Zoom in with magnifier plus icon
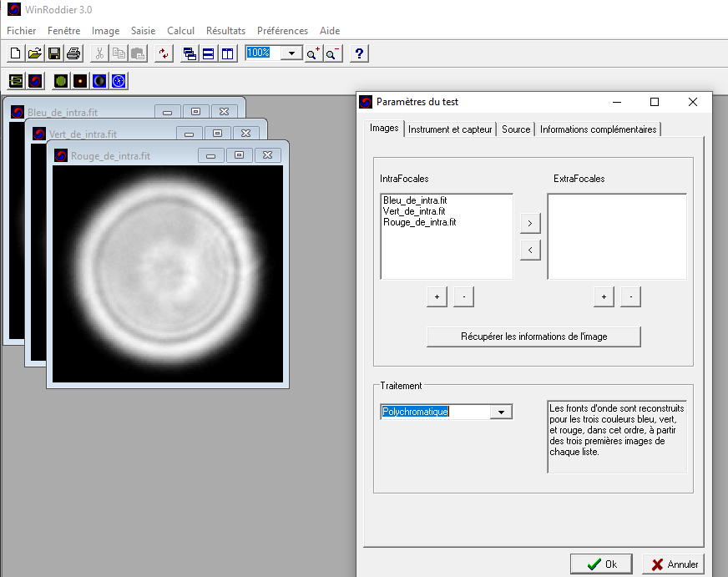This screenshot has height=577, width=728. [313, 53]
